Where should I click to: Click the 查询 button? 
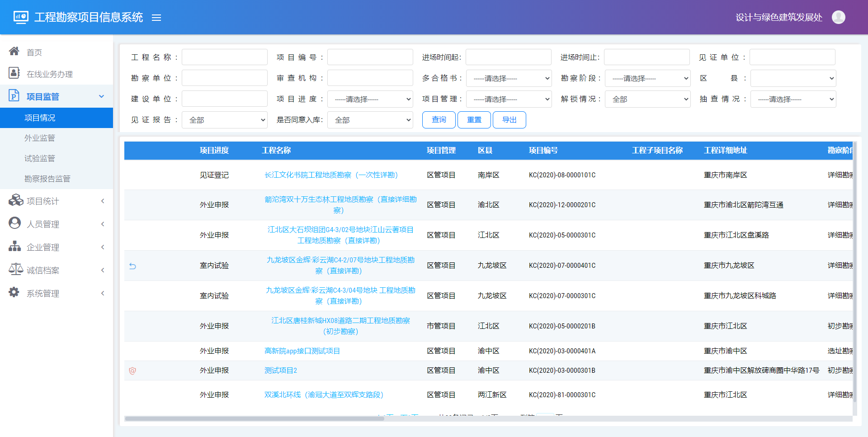click(439, 120)
